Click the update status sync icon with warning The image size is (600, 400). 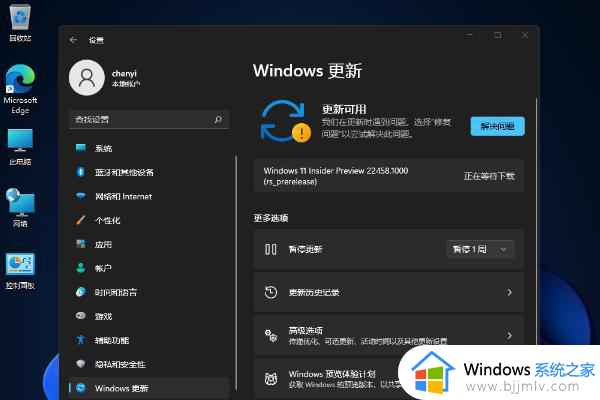[x=285, y=121]
